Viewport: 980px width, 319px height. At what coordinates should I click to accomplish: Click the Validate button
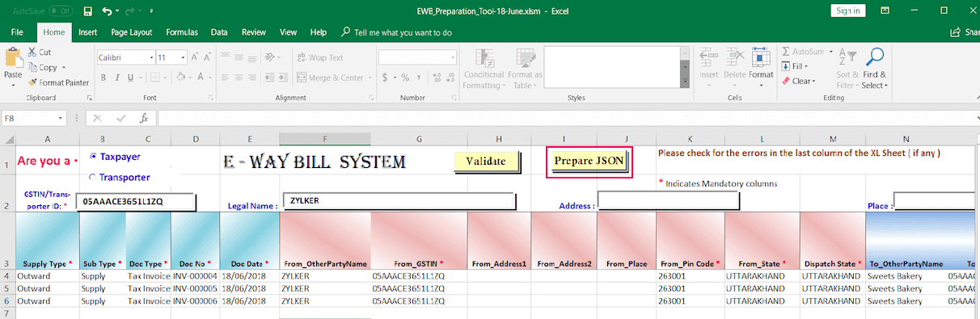(x=486, y=162)
